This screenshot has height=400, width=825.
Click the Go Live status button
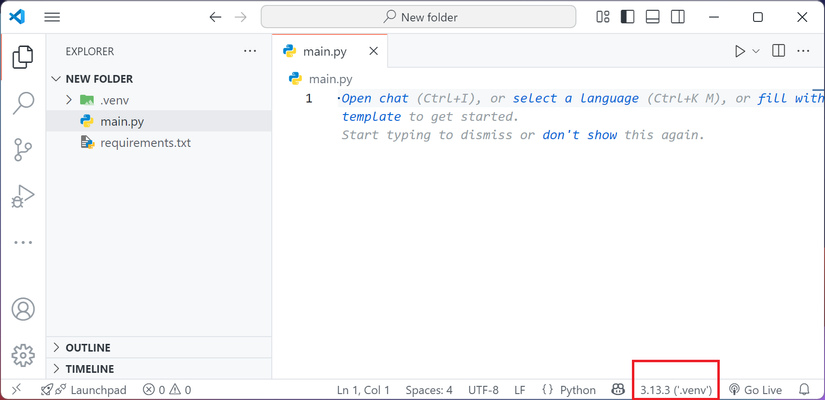[756, 390]
